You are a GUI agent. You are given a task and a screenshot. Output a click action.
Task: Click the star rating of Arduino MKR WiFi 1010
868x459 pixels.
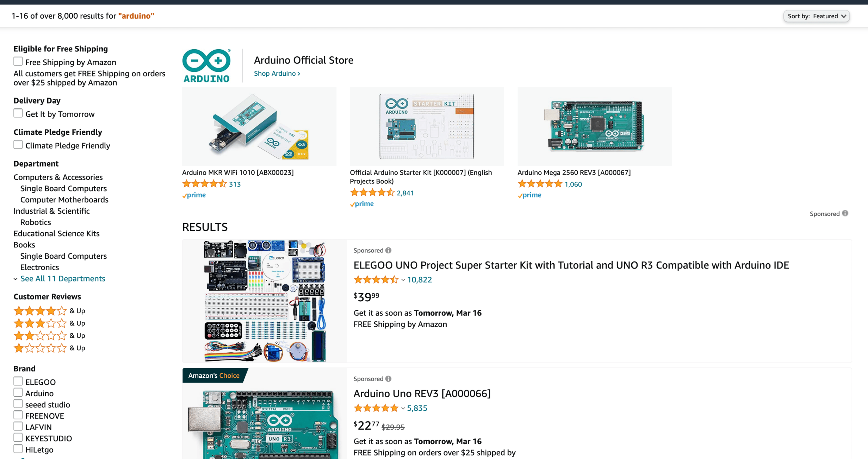[x=204, y=184]
